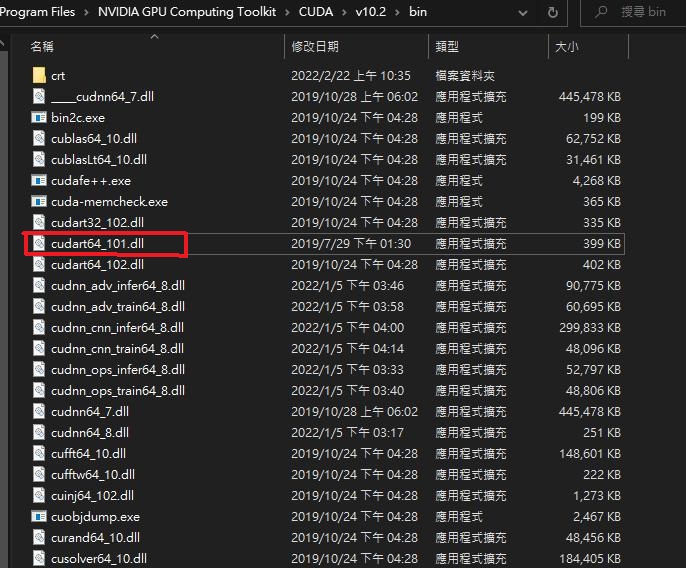686x568 pixels.
Task: Select the file name cuobjdump.exe
Action: [x=95, y=516]
